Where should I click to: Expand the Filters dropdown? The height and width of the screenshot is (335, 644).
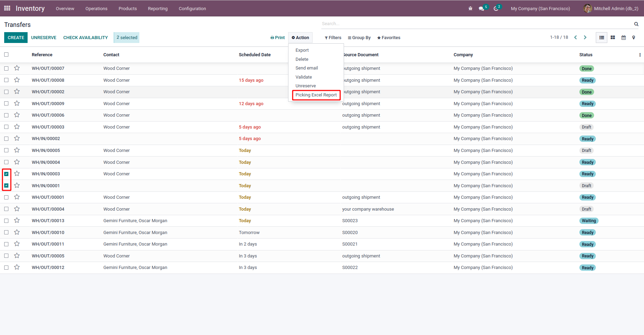333,38
